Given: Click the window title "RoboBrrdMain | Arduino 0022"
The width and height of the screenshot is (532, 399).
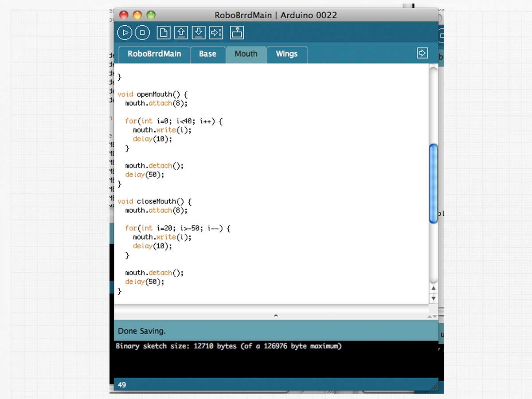Looking at the screenshot, I should coord(276,15).
